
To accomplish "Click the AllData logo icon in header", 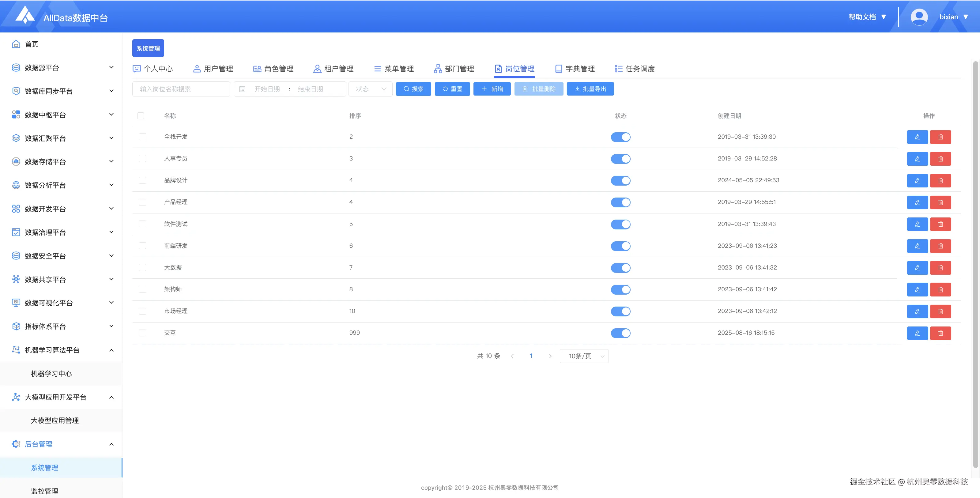I will coord(25,15).
